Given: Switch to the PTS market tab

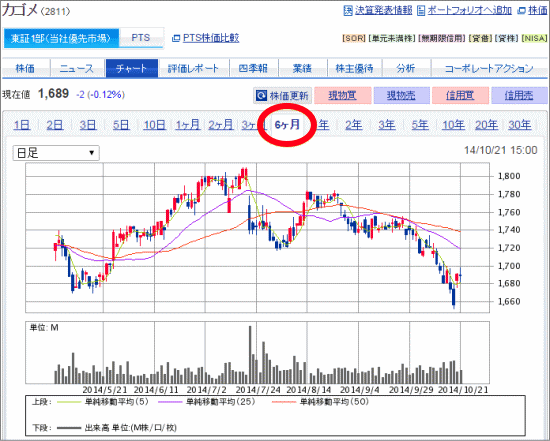Looking at the screenshot, I should (x=141, y=38).
